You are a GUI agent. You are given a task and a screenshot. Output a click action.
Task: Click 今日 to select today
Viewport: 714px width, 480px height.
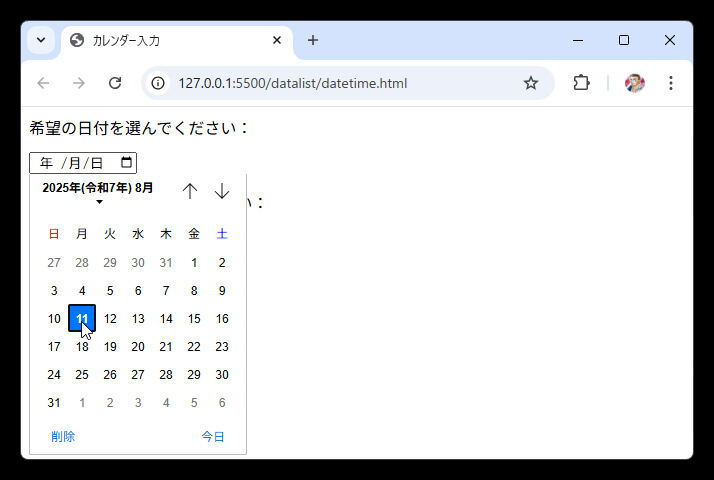pos(213,437)
